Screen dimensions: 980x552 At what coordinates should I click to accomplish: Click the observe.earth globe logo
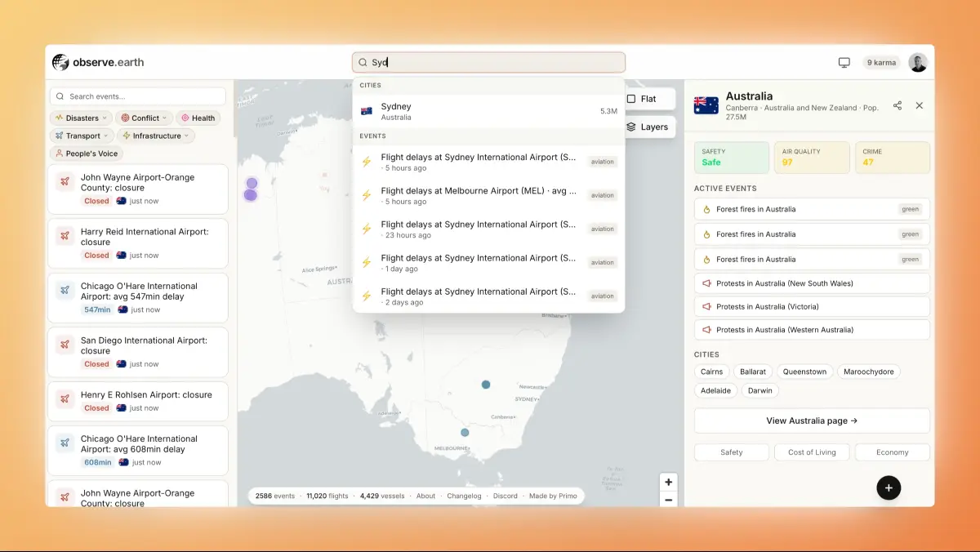click(61, 62)
